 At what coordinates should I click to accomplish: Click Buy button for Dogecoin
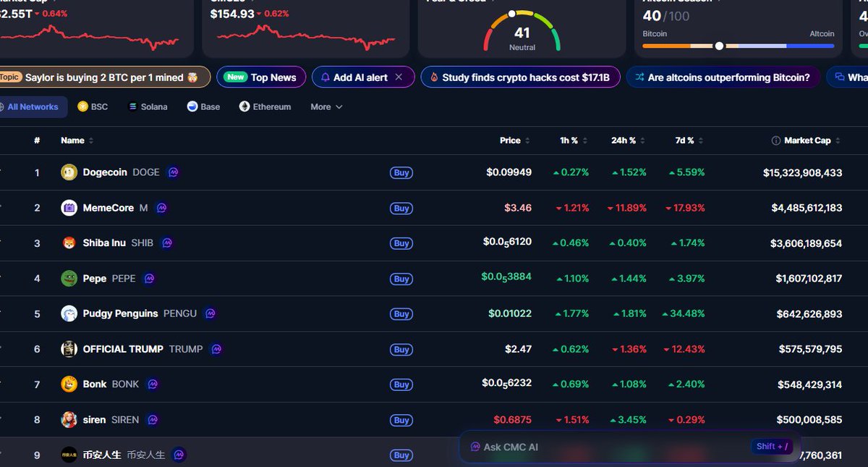point(401,173)
